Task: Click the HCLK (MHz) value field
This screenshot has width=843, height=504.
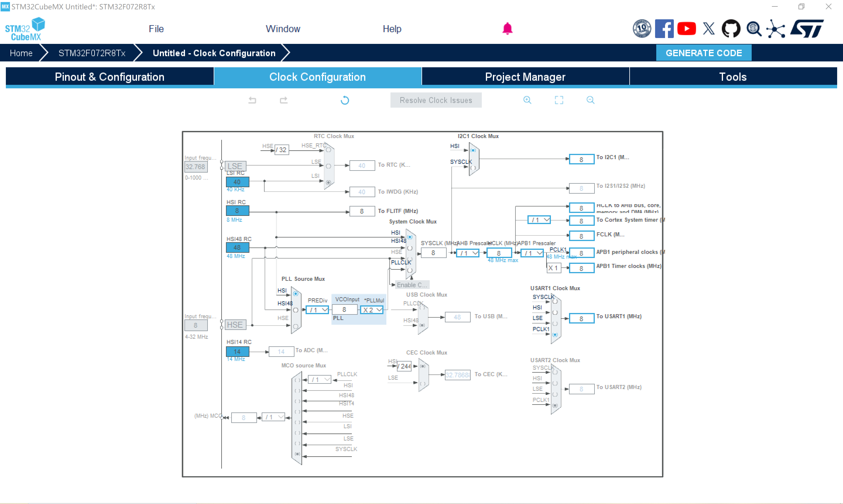Action: (498, 253)
